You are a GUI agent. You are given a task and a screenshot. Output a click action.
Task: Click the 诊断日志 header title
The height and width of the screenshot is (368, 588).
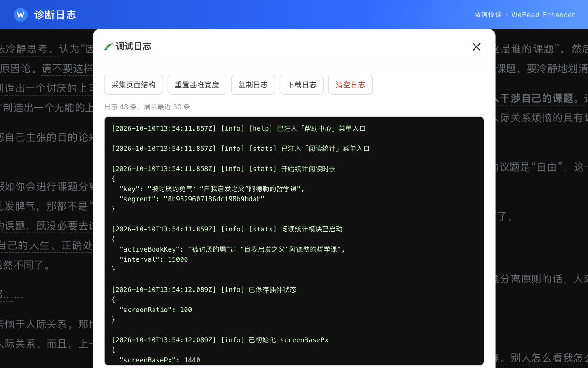[55, 15]
